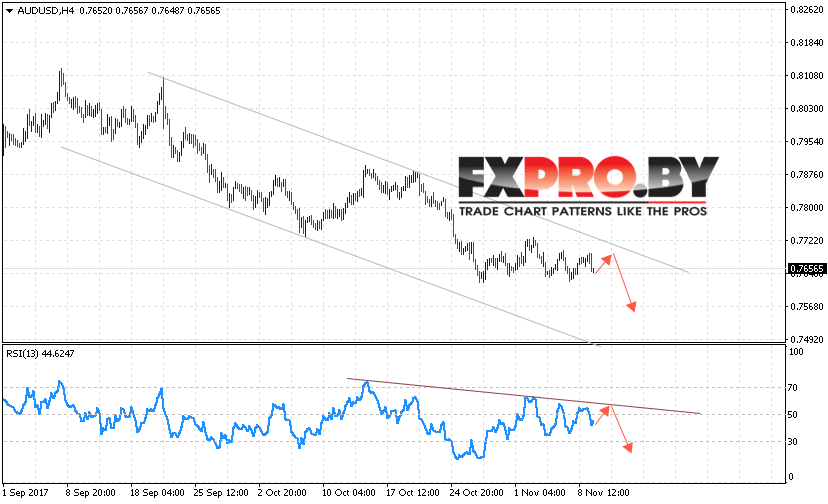Click price level 0.82620 on the axis
828x504 pixels.
[x=807, y=10]
